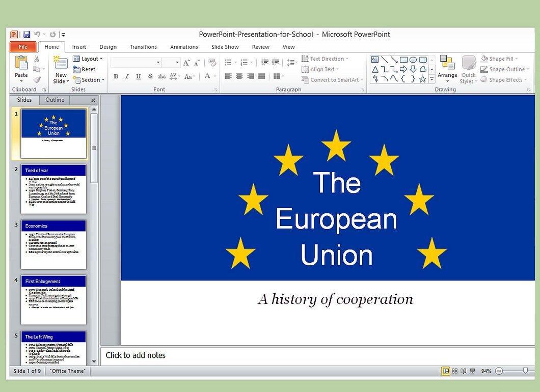Click the Arrange icon
Image resolution: width=540 pixels, height=392 pixels.
tap(447, 69)
